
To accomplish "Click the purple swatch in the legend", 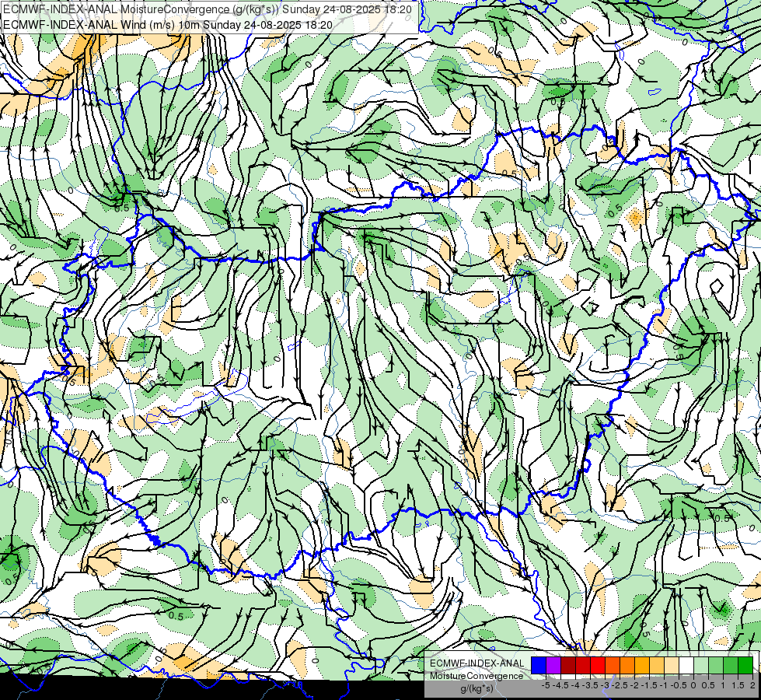I will point(553,666).
